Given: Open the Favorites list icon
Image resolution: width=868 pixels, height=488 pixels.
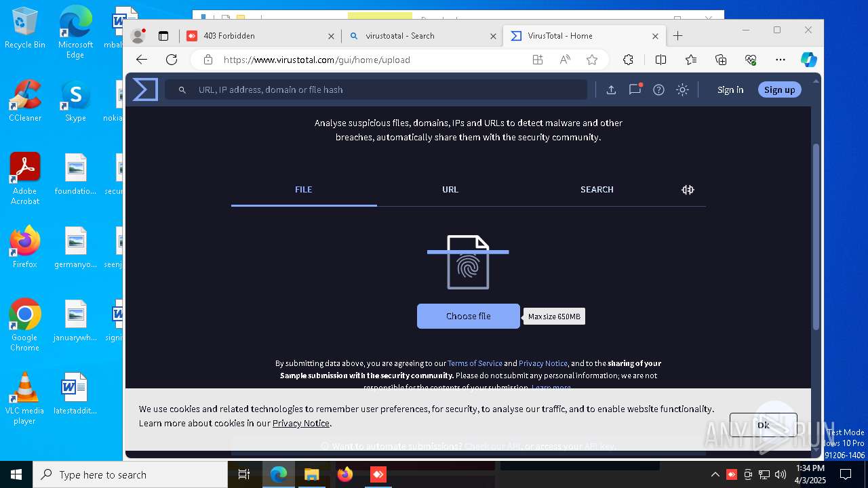Looking at the screenshot, I should 691,60.
